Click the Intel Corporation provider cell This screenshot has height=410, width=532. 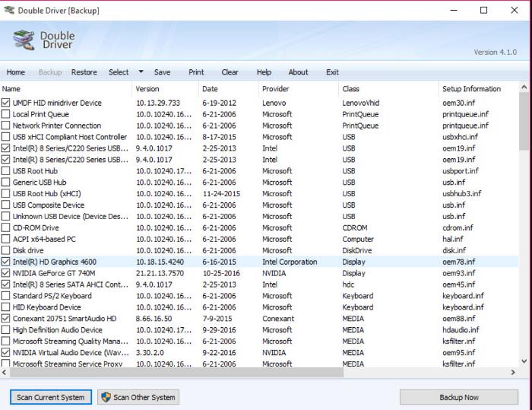point(290,262)
